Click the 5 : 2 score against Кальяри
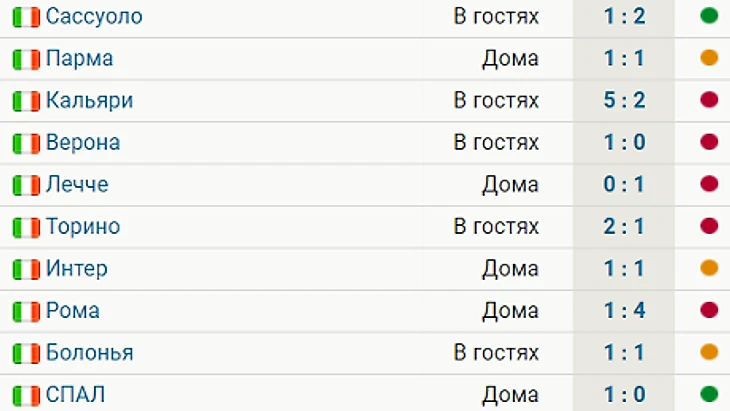730x411 pixels. (x=624, y=100)
